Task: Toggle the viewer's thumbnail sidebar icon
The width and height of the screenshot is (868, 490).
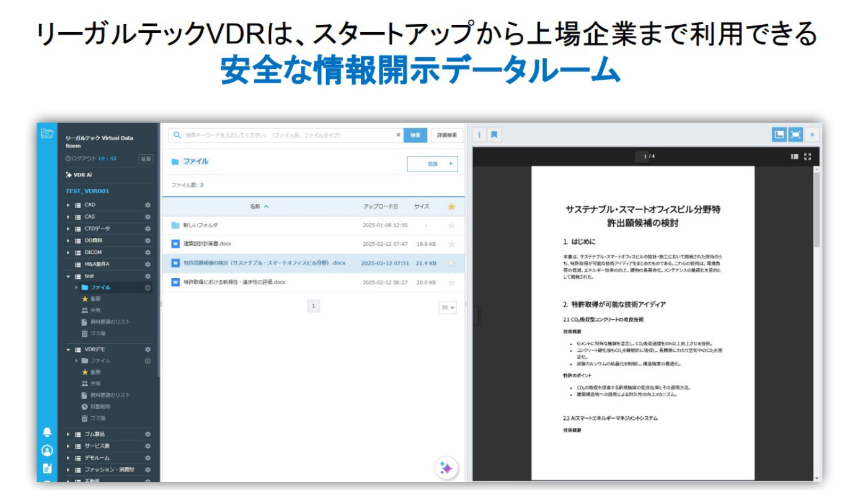Action: [794, 157]
